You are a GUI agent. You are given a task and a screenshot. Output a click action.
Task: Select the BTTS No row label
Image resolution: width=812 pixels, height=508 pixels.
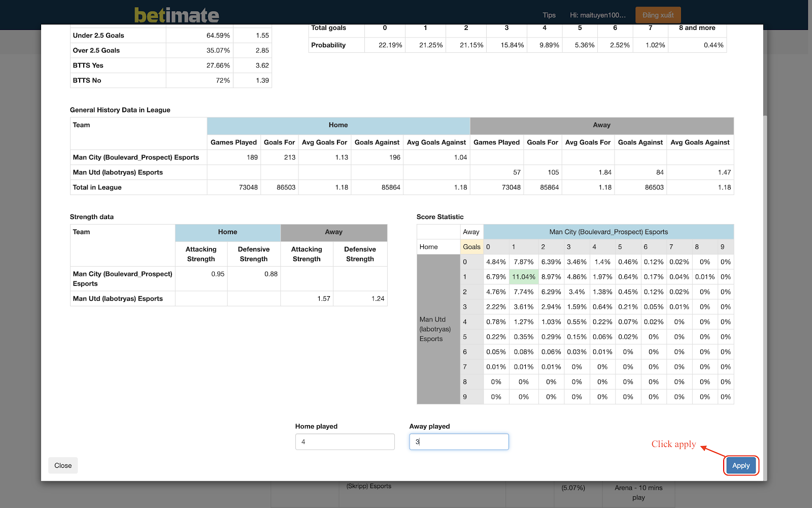click(x=87, y=80)
